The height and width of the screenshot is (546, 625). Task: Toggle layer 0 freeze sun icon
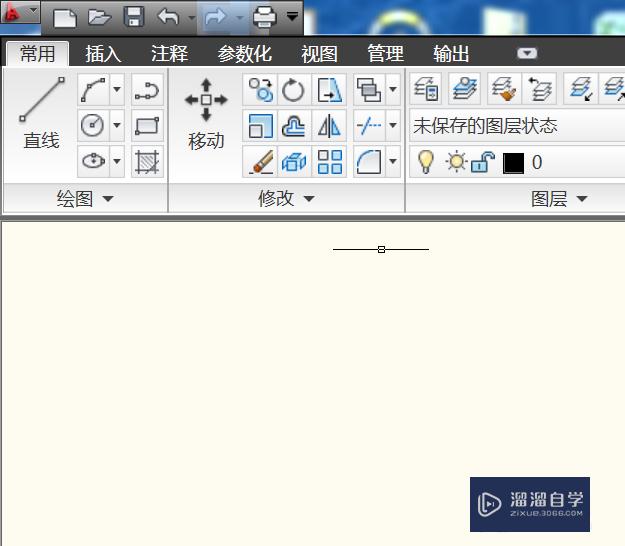[x=456, y=162]
